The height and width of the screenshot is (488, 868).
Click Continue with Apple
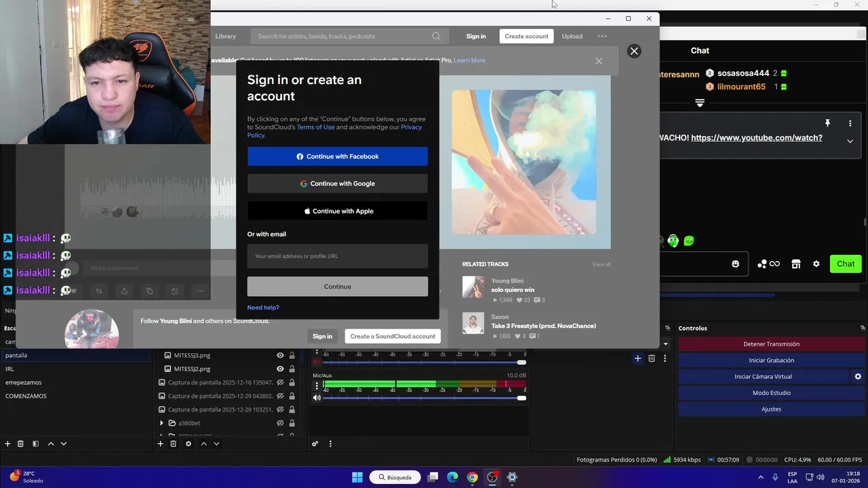338,211
